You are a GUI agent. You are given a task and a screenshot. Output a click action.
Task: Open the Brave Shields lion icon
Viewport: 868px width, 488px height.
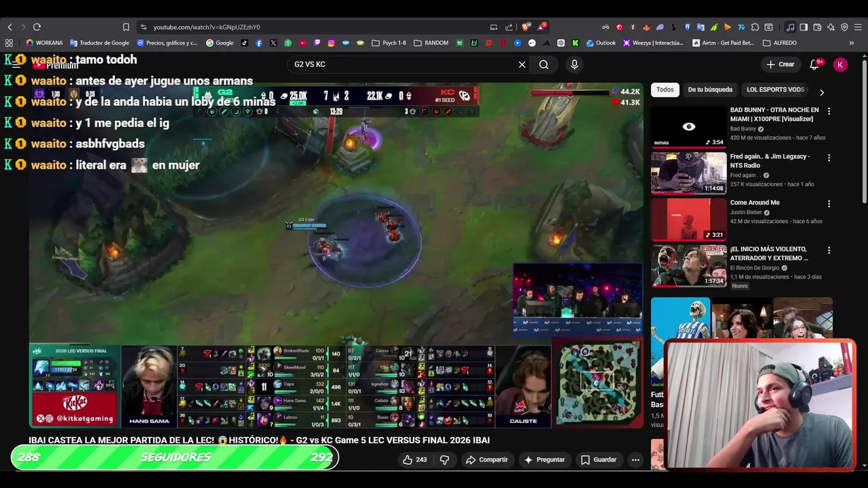tap(526, 27)
